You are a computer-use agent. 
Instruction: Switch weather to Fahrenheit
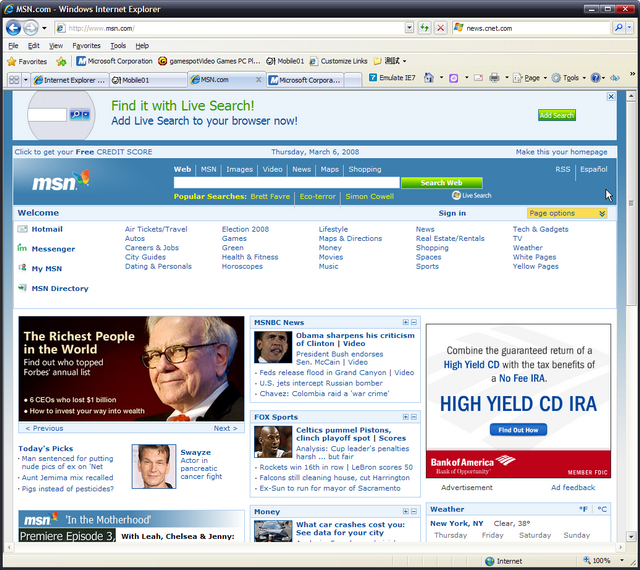[583, 509]
